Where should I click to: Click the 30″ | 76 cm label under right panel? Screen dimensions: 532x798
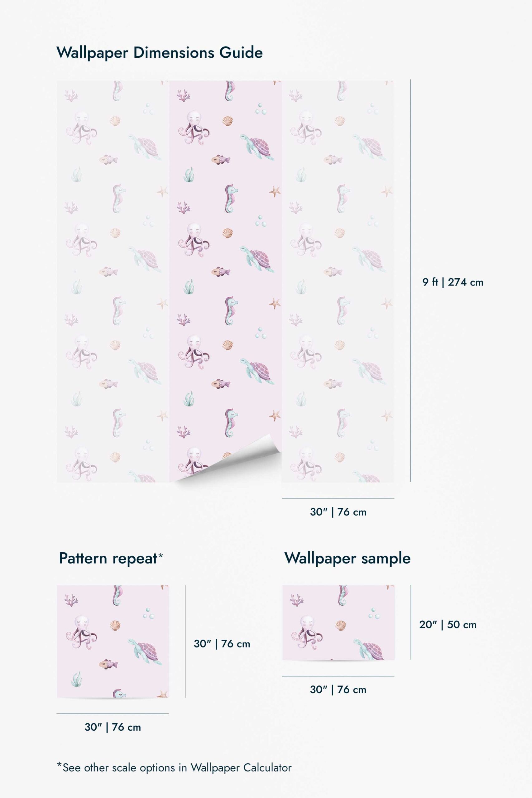(x=338, y=512)
